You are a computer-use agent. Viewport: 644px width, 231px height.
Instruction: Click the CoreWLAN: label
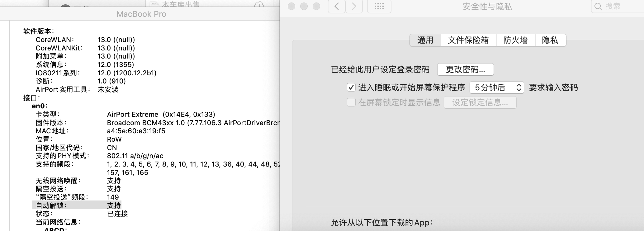55,40
